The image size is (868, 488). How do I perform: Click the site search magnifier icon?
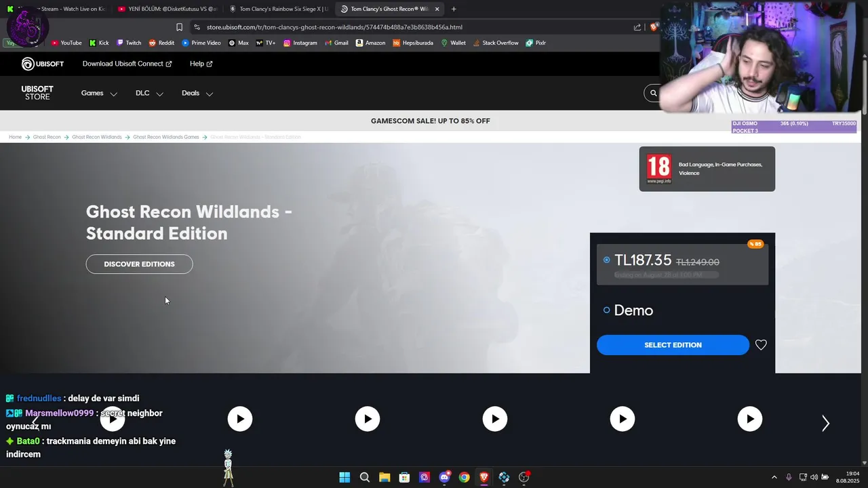point(654,93)
